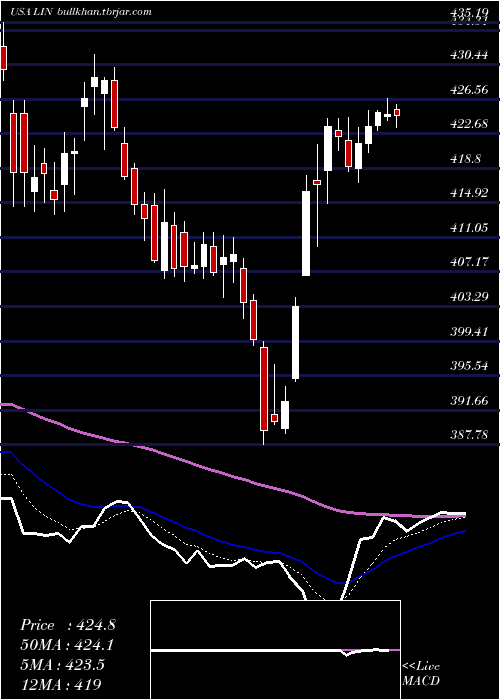500x700 pixels.
Task: Click the '12MA : 419' readout
Action: pos(60,684)
